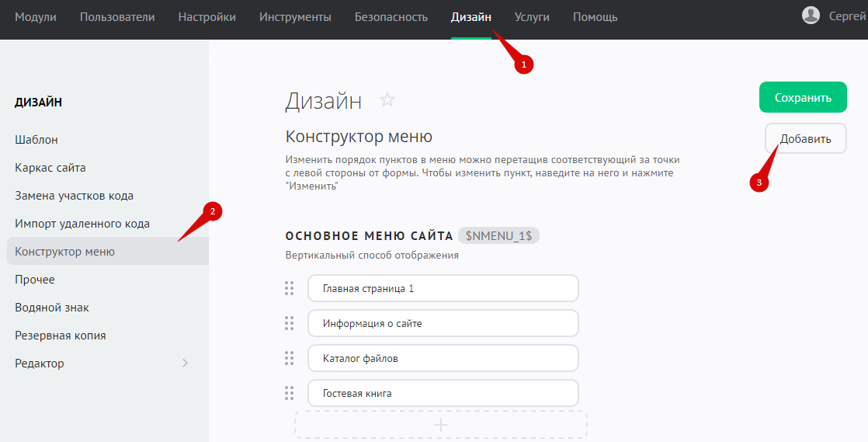Screen dimensions: 868x442
Task: Click the user avatar icon for Сергей
Action: click(811, 16)
